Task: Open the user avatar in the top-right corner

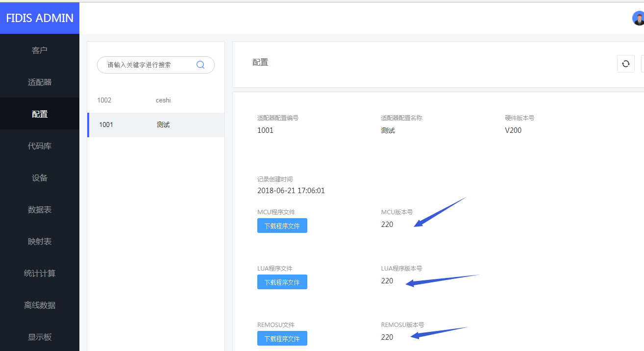Action: [638, 19]
